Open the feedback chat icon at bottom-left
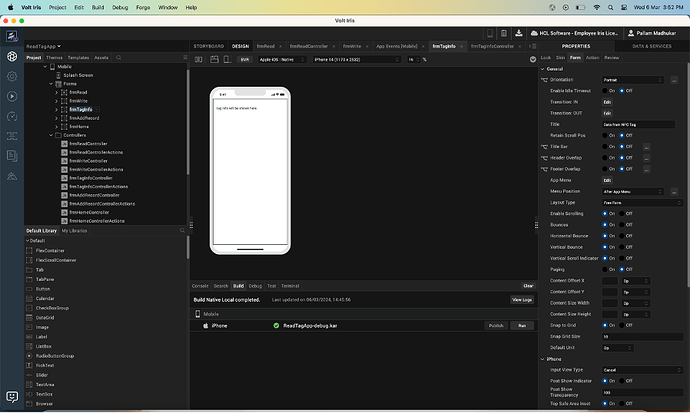The height and width of the screenshot is (413, 690). (x=12, y=397)
